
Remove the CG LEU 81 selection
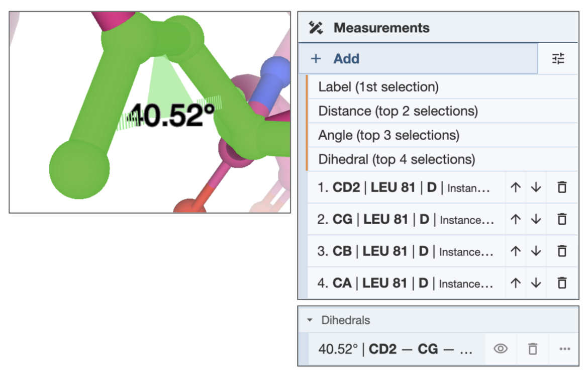pos(562,219)
